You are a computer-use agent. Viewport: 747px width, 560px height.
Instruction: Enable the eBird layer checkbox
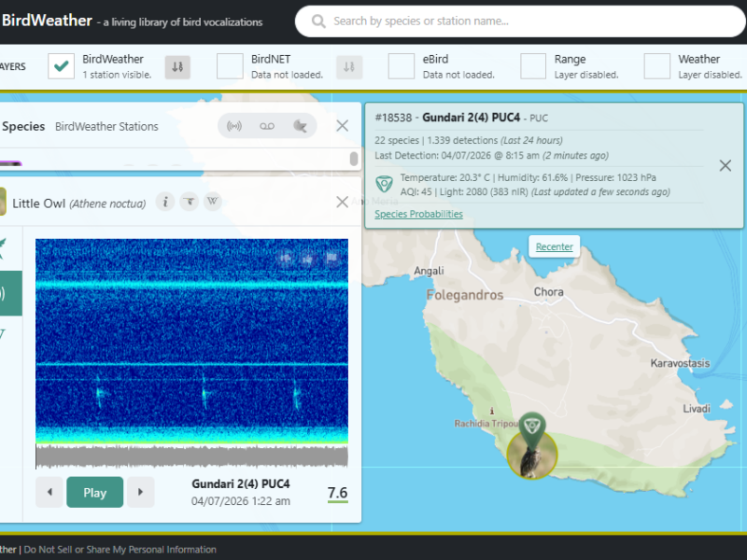pyautogui.click(x=400, y=66)
